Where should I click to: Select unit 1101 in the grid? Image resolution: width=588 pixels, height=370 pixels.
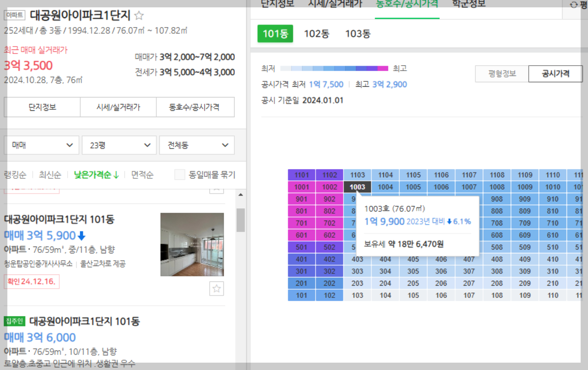[x=302, y=175]
